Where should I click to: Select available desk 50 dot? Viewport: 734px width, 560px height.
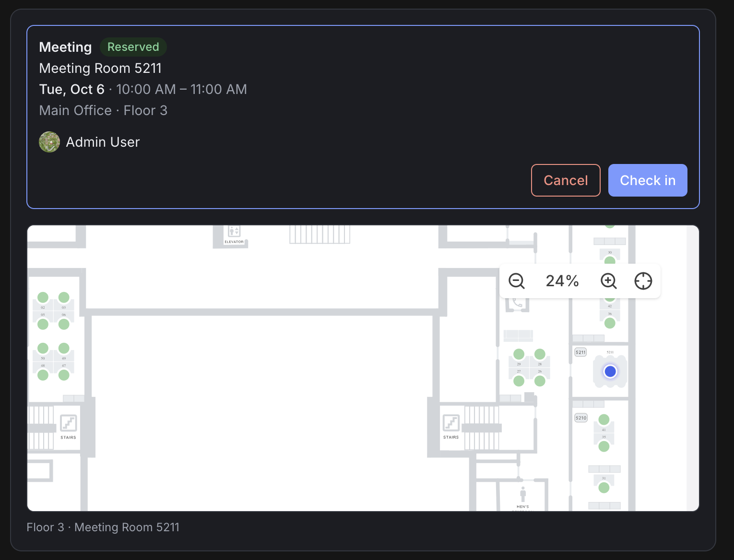[x=43, y=348]
